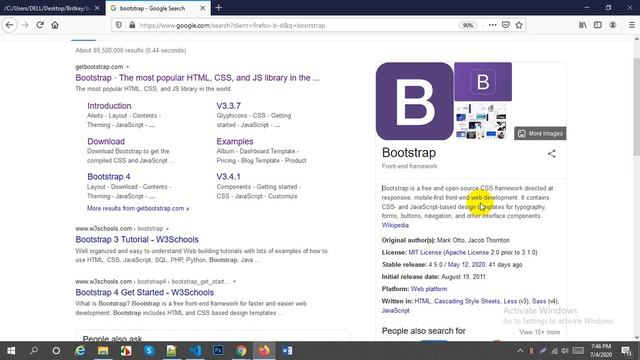Open the template screenshots collage thumbnail

(481, 121)
